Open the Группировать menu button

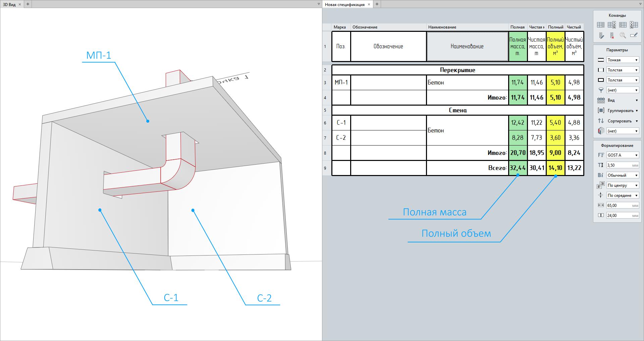pos(622,111)
